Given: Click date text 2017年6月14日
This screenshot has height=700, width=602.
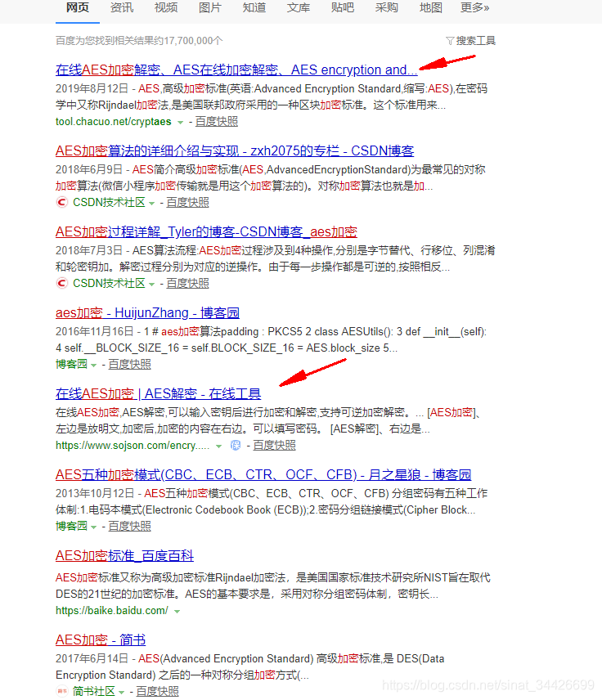Looking at the screenshot, I should click(92, 658).
